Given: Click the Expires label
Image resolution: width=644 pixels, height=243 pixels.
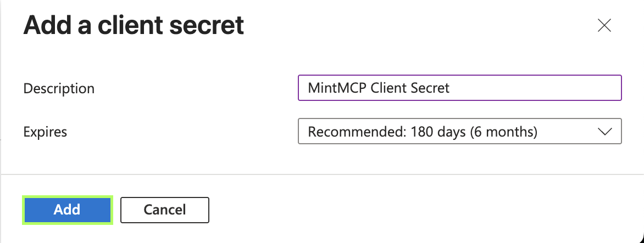Looking at the screenshot, I should tap(45, 132).
